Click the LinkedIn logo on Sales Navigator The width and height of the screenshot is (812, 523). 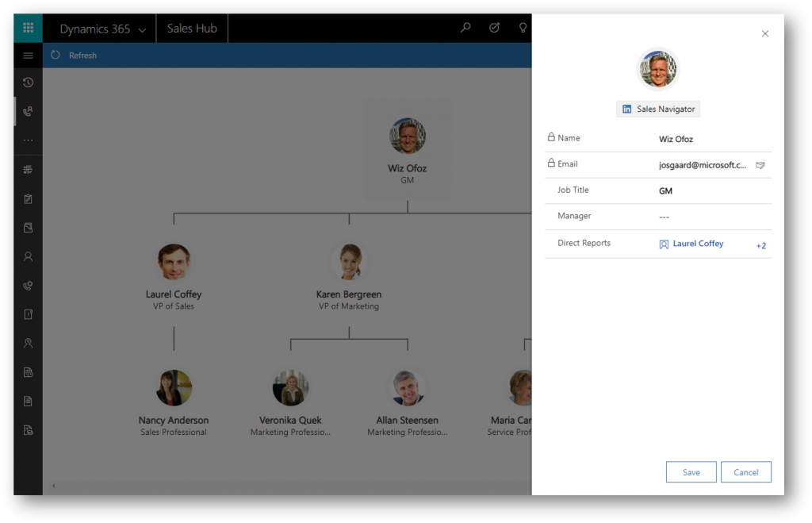click(626, 109)
